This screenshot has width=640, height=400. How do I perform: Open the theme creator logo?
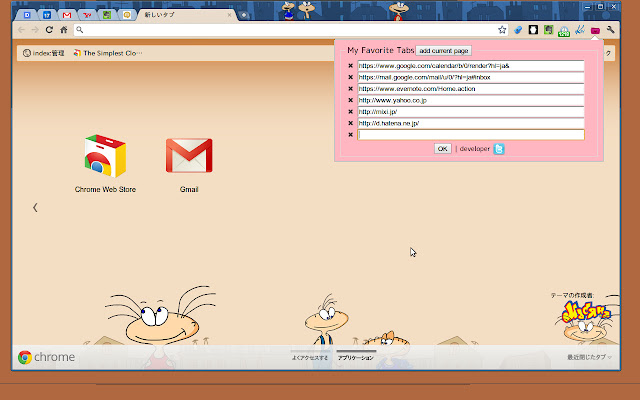coord(586,312)
